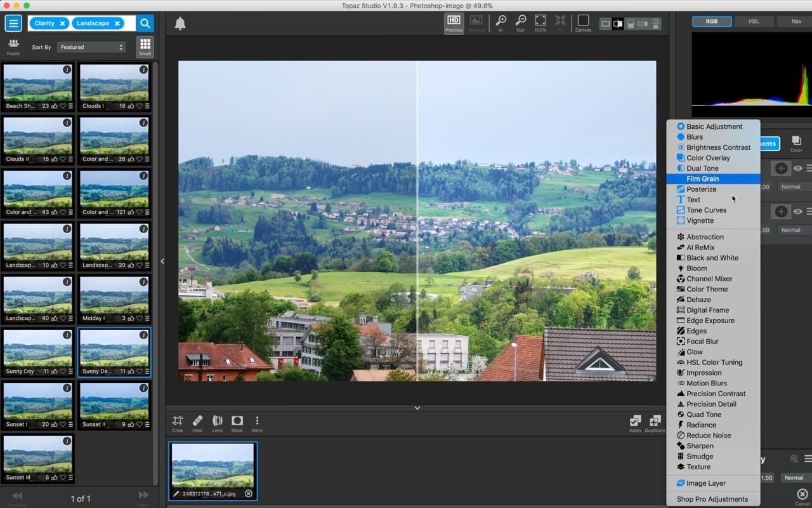Image resolution: width=812 pixels, height=508 pixels.
Task: Switch thumbnail grid size with Small button
Action: 145,47
